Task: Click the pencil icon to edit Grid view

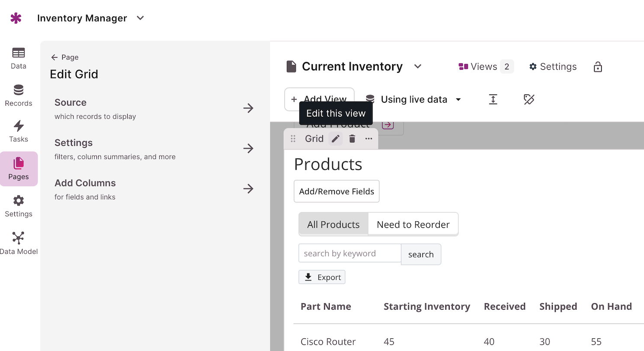Action: [x=335, y=139]
